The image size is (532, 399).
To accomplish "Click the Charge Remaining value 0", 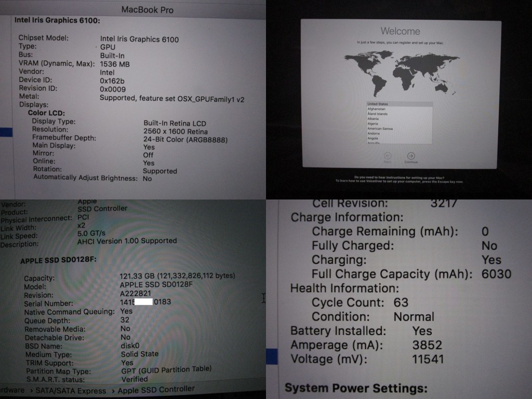I will tap(485, 231).
